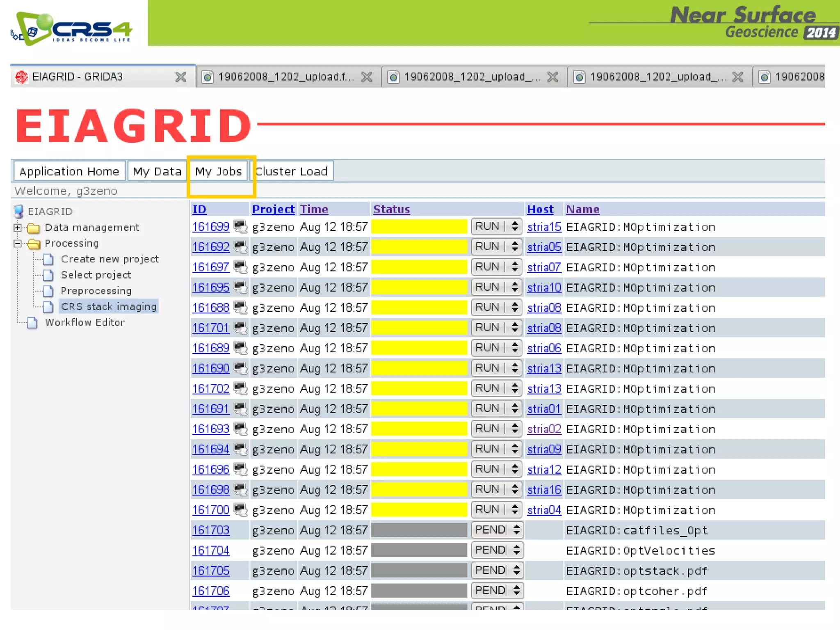Image resolution: width=840 pixels, height=630 pixels.
Task: Click the Data management folder icon
Action: [x=33, y=228]
